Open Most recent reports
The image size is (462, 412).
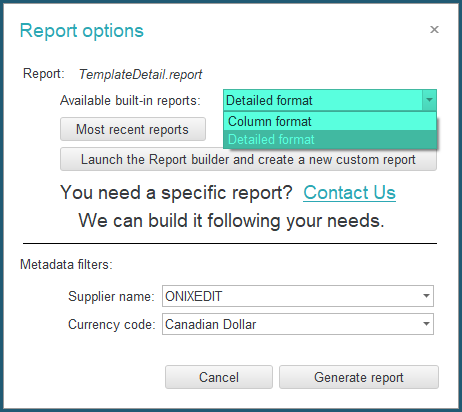pos(133,129)
